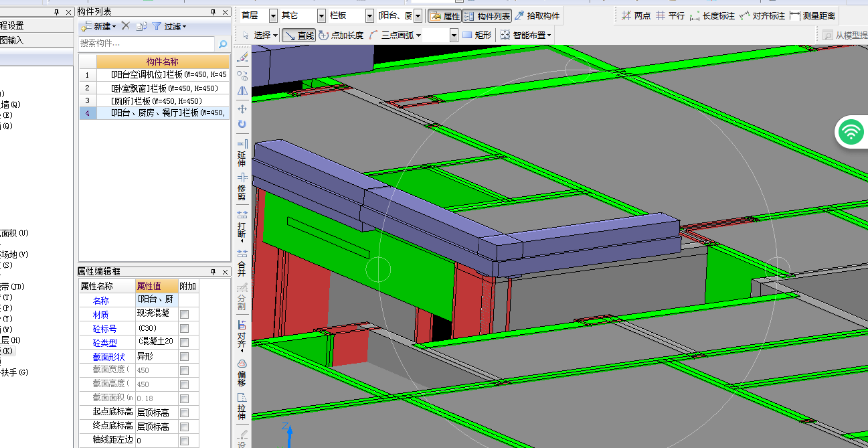This screenshot has height=448, width=868.
Task: Click the 新建 new component icon
Action: tap(86, 26)
